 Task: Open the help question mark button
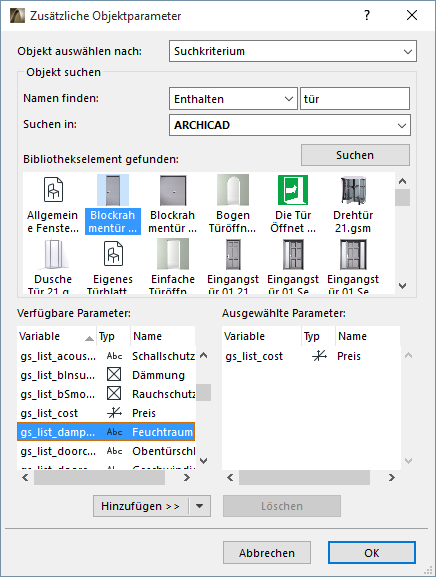tap(366, 15)
